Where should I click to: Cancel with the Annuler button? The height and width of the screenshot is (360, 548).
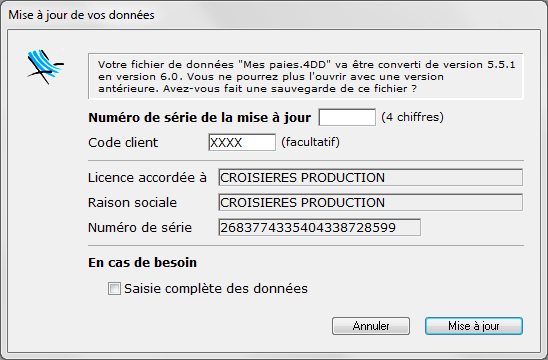(x=371, y=326)
